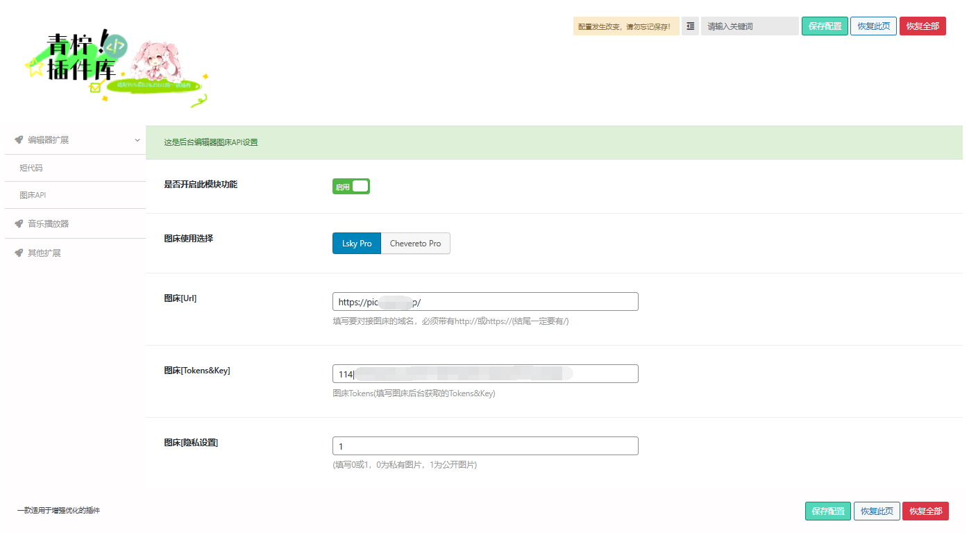Select Chevereto Pro image host option
969x560 pixels.
point(415,244)
